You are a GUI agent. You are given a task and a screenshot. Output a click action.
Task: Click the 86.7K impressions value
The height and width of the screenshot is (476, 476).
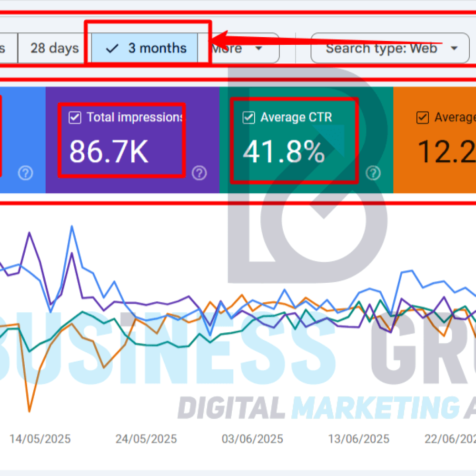point(109,151)
